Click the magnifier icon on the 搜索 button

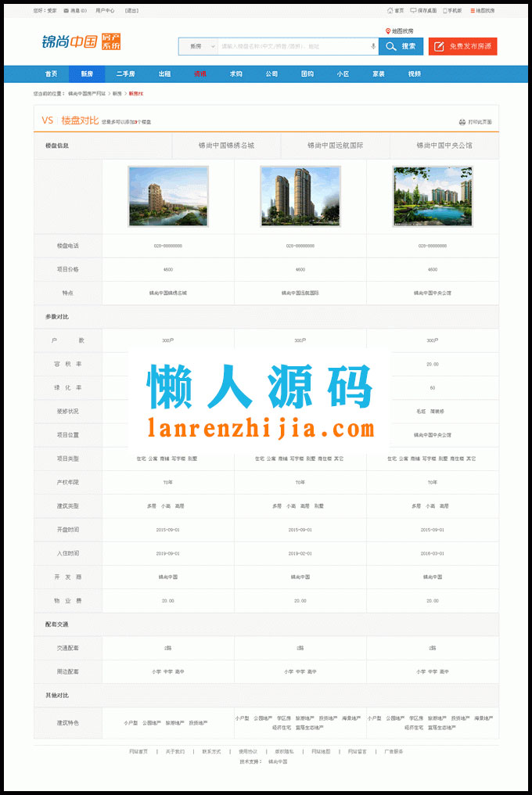[x=390, y=47]
